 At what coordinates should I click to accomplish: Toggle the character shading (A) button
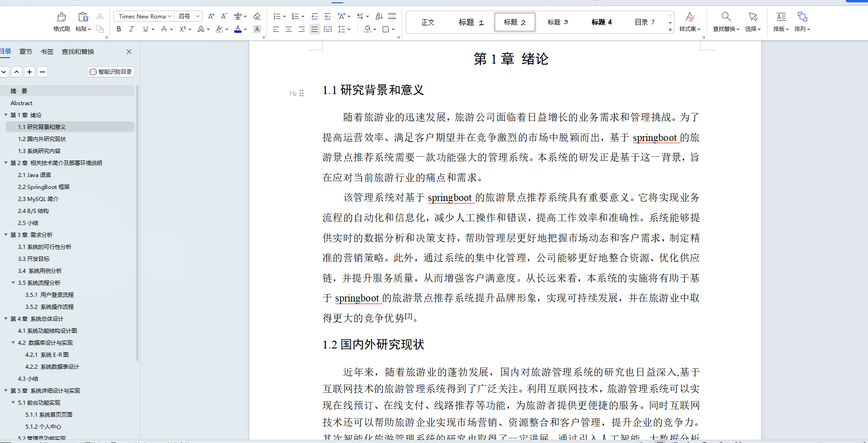pyautogui.click(x=257, y=29)
